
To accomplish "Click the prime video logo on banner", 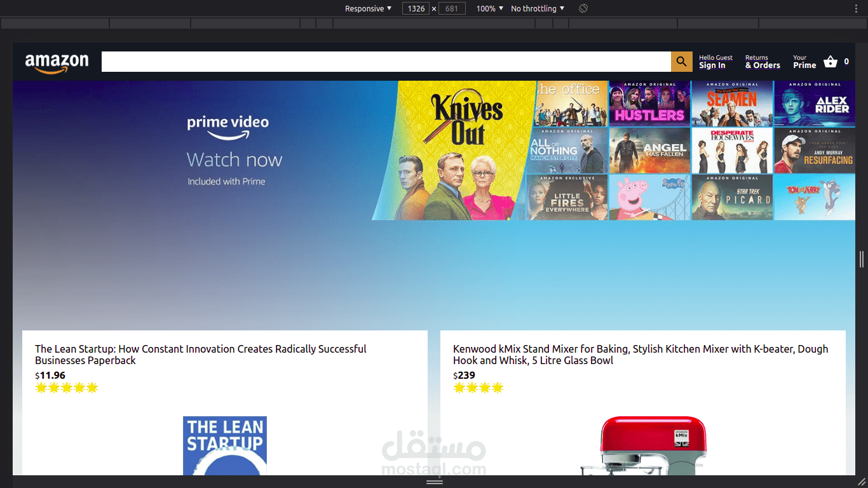I will click(228, 127).
